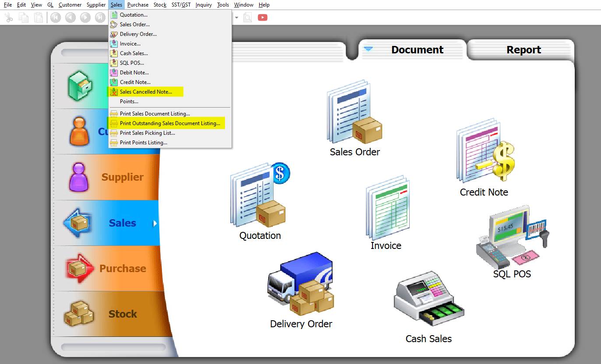Switch to the Report tab
This screenshot has height=364, width=601.
click(x=524, y=50)
